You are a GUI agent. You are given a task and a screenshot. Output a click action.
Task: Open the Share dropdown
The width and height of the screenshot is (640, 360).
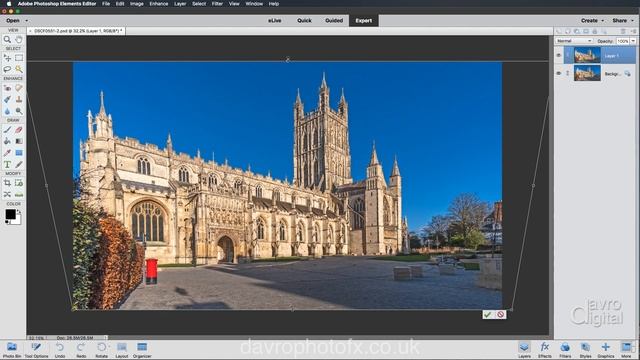click(x=623, y=20)
